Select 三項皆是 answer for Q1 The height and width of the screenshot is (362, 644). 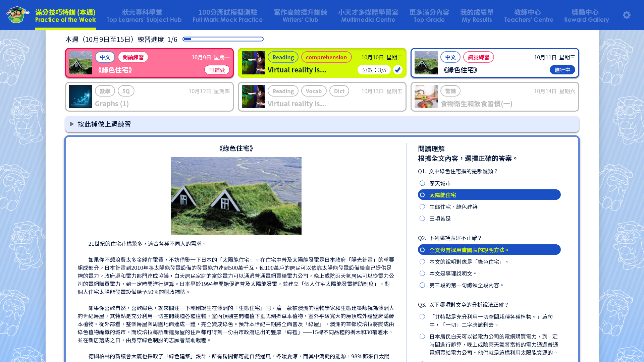[422, 219]
